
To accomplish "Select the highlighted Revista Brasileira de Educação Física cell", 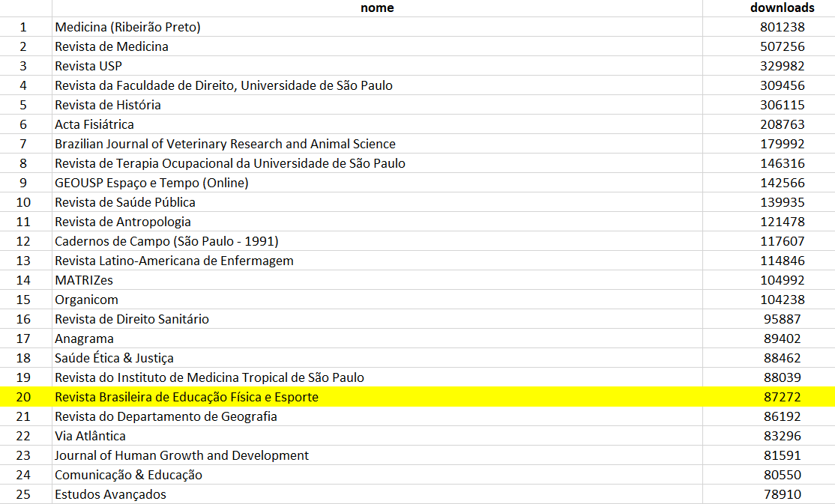I will [377, 397].
